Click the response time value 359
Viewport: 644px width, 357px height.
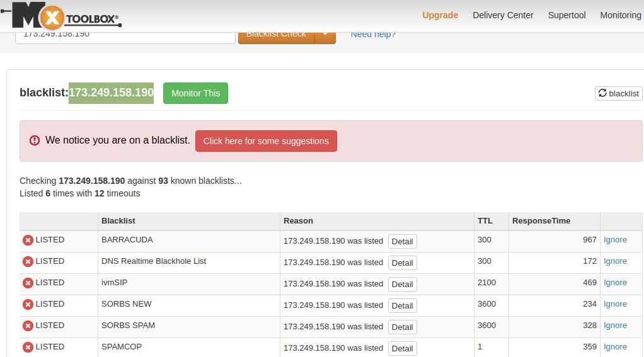pos(590,347)
